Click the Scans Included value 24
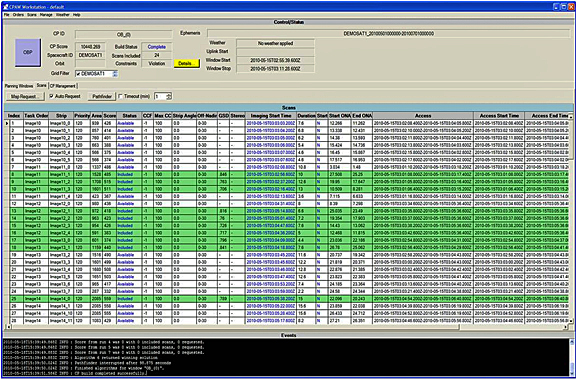 tap(156, 55)
